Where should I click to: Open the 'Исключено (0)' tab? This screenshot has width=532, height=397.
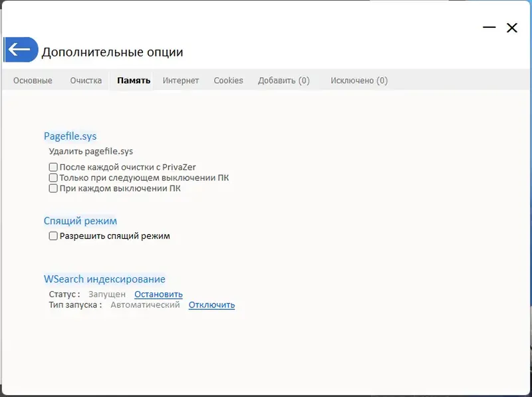click(x=358, y=80)
